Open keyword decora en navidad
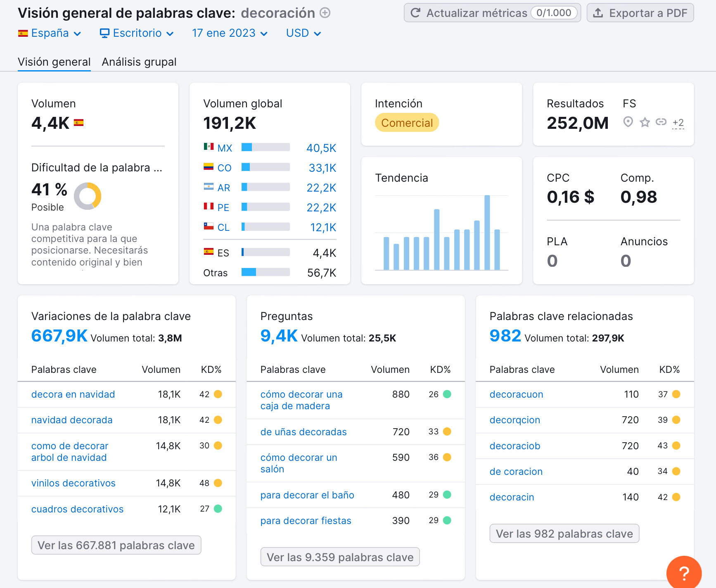This screenshot has width=716, height=588. pos(73,394)
